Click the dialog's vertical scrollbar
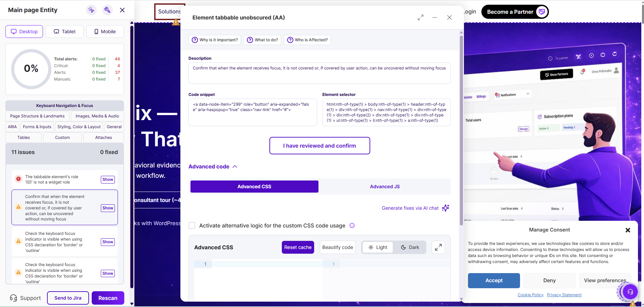 [461, 131]
